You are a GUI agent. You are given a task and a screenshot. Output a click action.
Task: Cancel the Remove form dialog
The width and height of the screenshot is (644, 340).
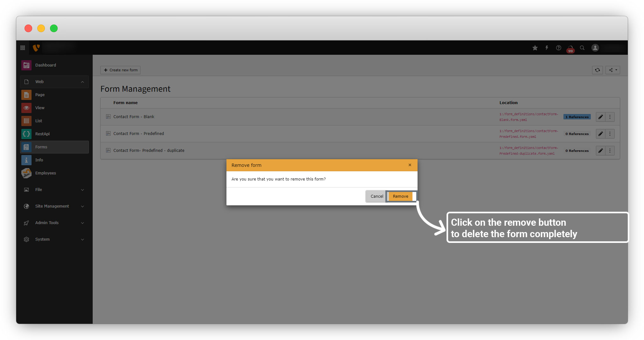[376, 196]
